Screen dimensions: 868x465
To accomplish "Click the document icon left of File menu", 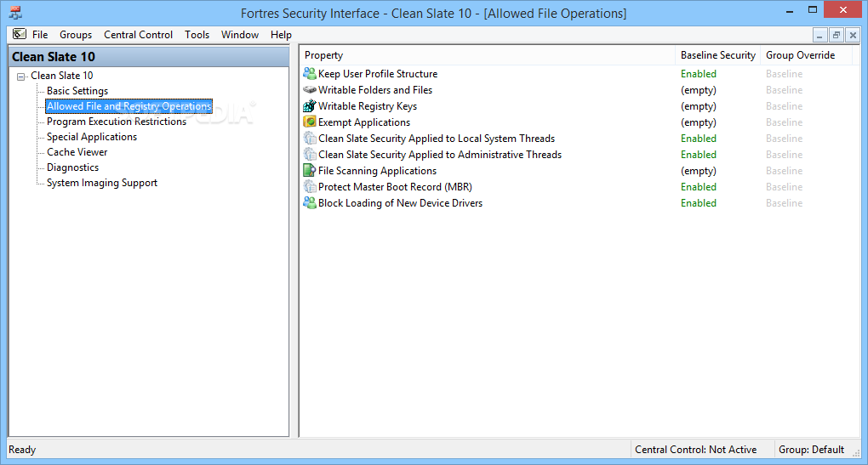I will pos(20,34).
